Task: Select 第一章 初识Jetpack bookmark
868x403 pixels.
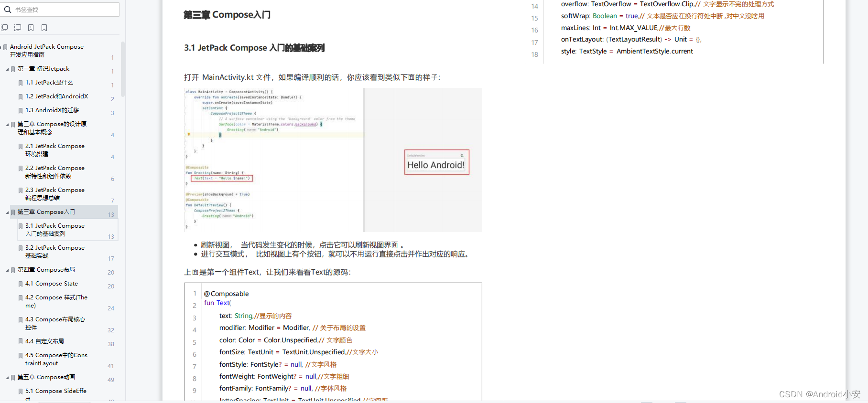Action: (x=43, y=69)
